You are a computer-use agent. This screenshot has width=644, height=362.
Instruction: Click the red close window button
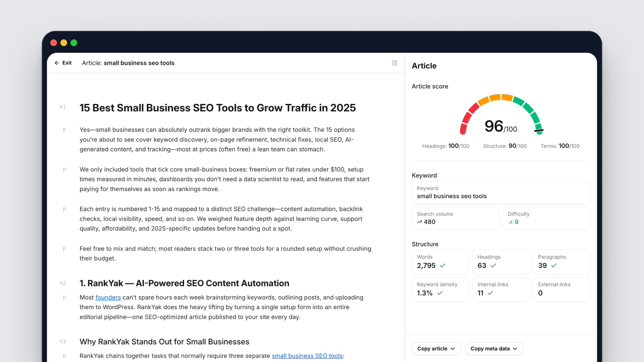click(54, 43)
